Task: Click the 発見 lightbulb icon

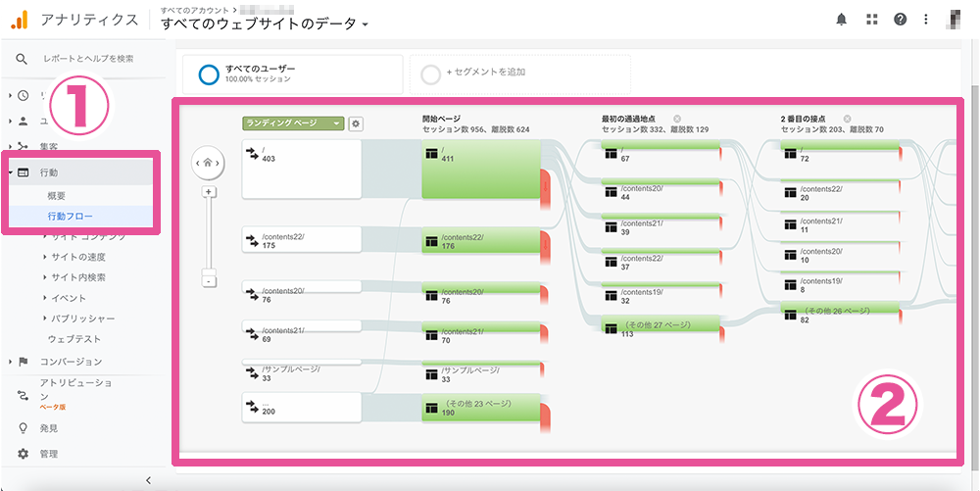Action: 24,428
